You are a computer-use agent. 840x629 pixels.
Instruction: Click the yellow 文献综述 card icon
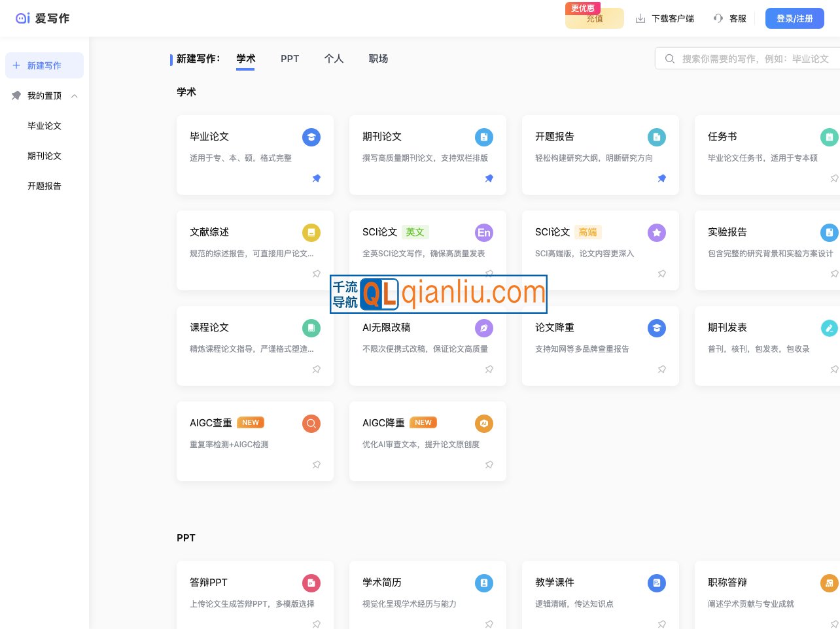[x=311, y=233]
